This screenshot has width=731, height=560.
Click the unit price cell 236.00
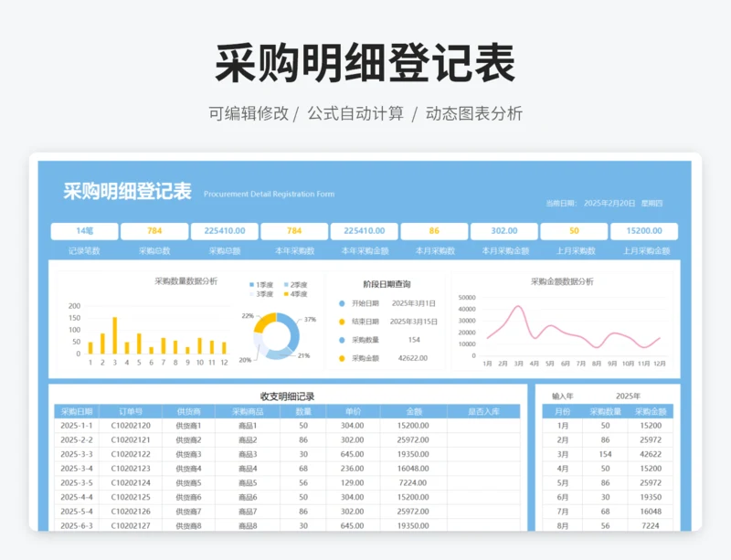[353, 469]
